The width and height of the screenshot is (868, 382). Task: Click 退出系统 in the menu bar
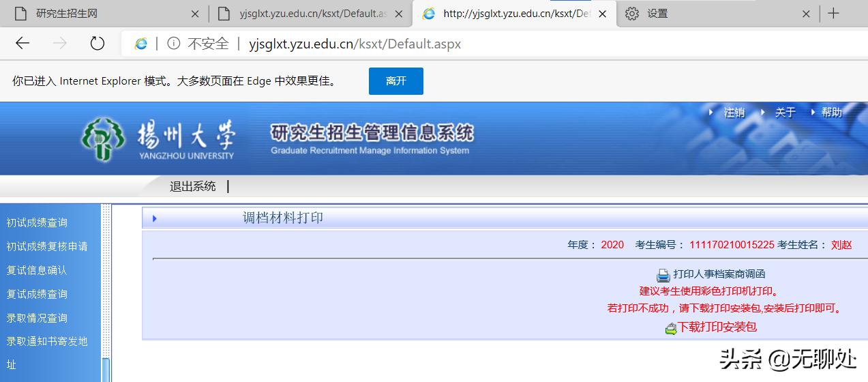pyautogui.click(x=192, y=186)
